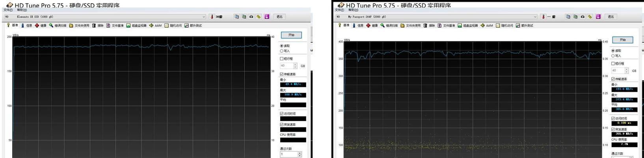Open 擦除 erase tab in My Passport window

[x=429, y=25]
